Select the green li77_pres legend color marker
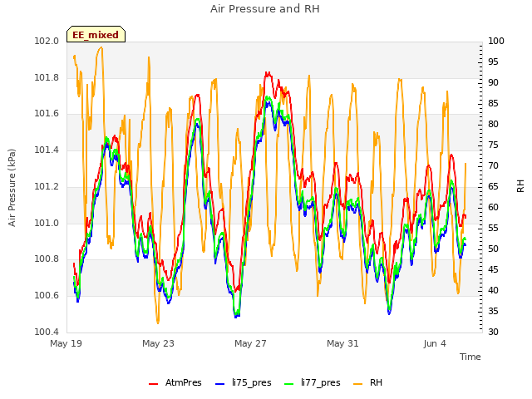 tap(288, 384)
